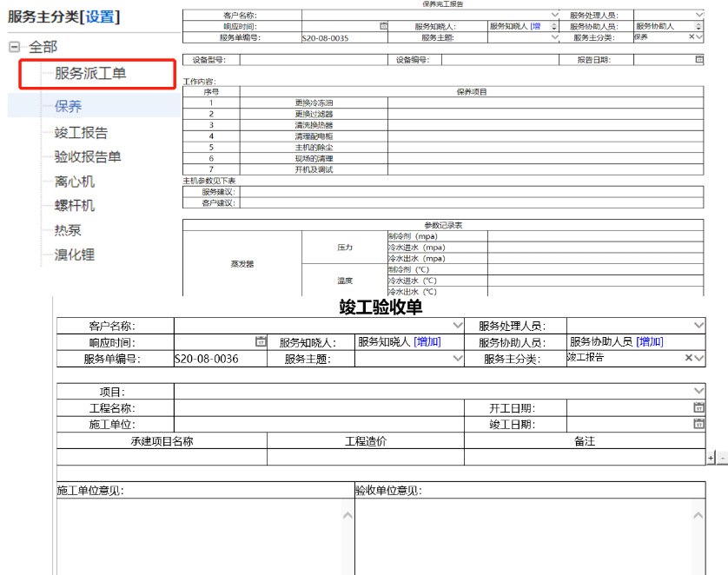The height and width of the screenshot is (575, 728).
Task: Remove a row with the minus button
Action: coord(722,457)
